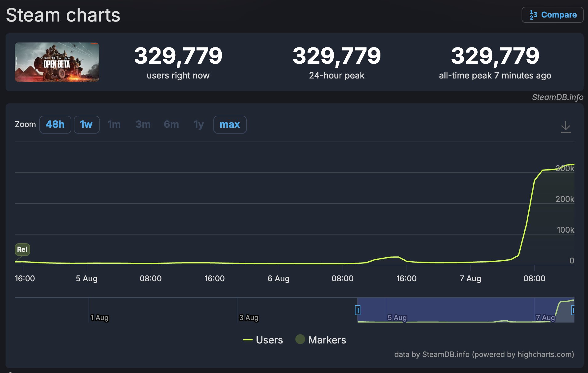Click the '7 Aug' label in the navigator
Image resolution: width=588 pixels, height=373 pixels.
(545, 317)
